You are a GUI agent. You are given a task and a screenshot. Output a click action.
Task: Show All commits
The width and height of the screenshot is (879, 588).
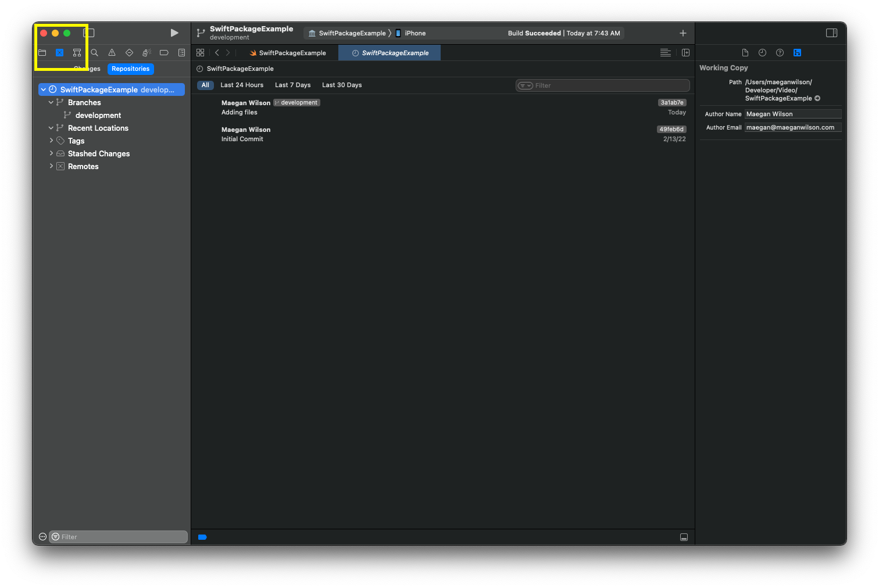tap(205, 85)
